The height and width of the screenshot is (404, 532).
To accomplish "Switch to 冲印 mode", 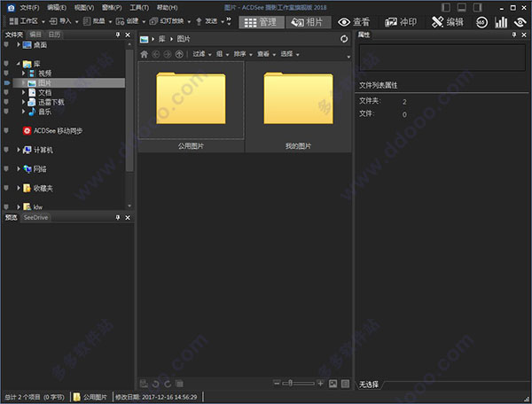I will (x=401, y=22).
